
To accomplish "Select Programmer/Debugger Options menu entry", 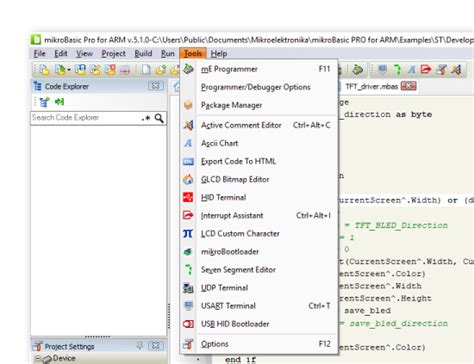I will 259,87.
